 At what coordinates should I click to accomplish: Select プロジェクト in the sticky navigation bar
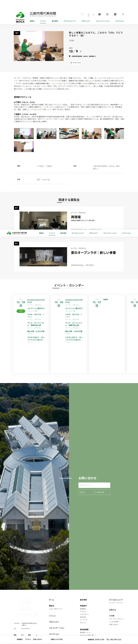point(93,233)
